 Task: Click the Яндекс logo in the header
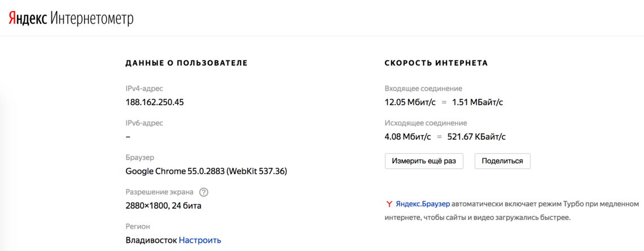point(28,19)
